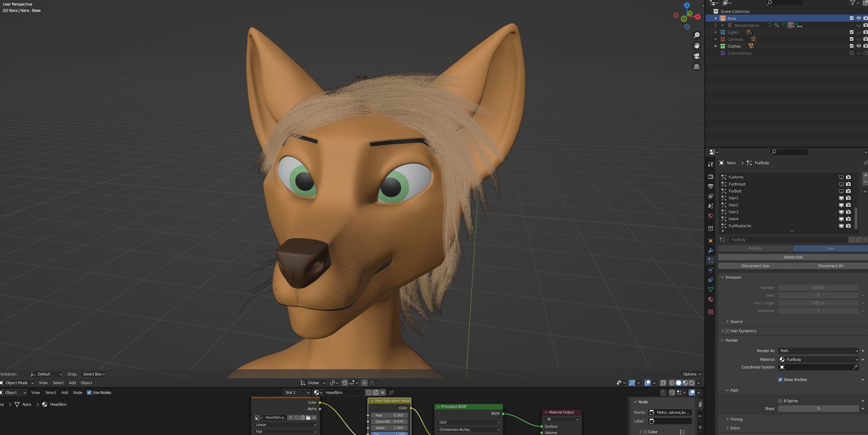
Task: Open the Scene properties tab
Action: (x=710, y=206)
